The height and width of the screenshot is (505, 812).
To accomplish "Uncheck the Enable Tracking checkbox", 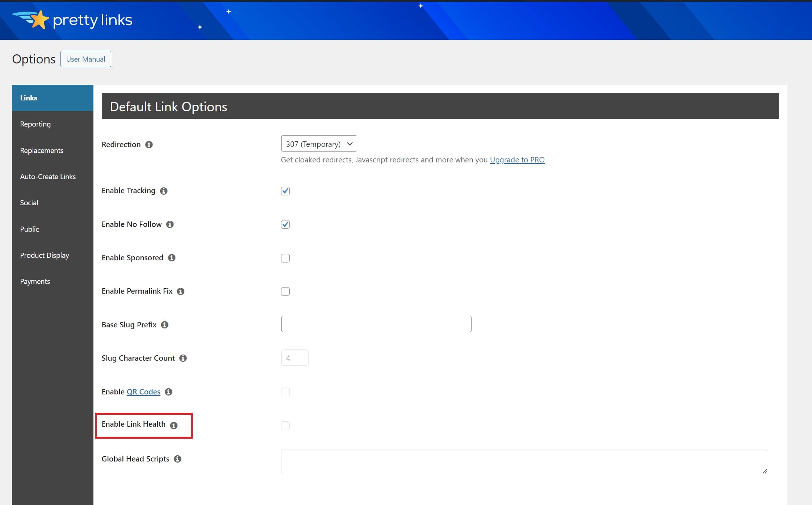I will click(285, 191).
